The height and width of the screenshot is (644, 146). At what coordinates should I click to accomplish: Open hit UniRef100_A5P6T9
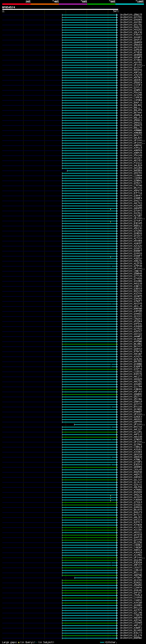click(131, 191)
